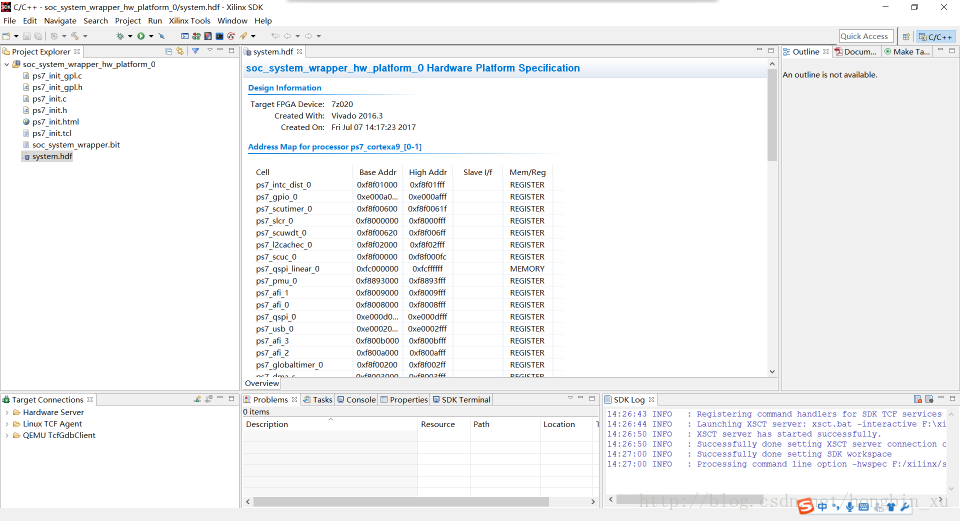Viewport: 960px width, 521px height.
Task: Open the Project menu
Action: (x=128, y=21)
